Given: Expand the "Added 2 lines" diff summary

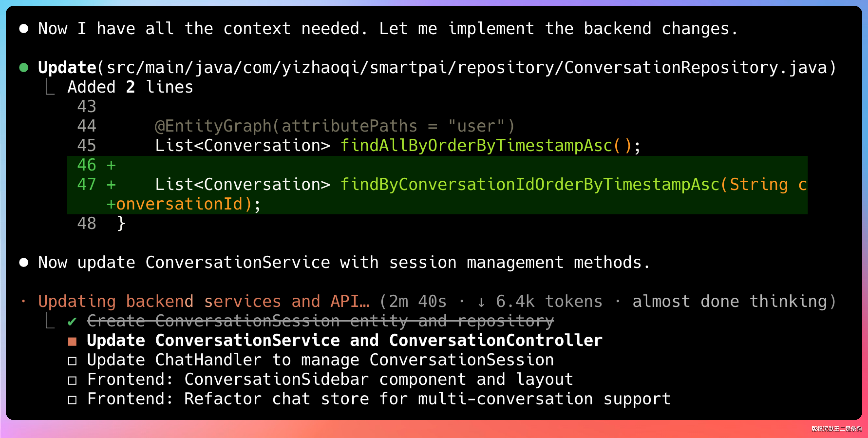Looking at the screenshot, I should pos(130,87).
